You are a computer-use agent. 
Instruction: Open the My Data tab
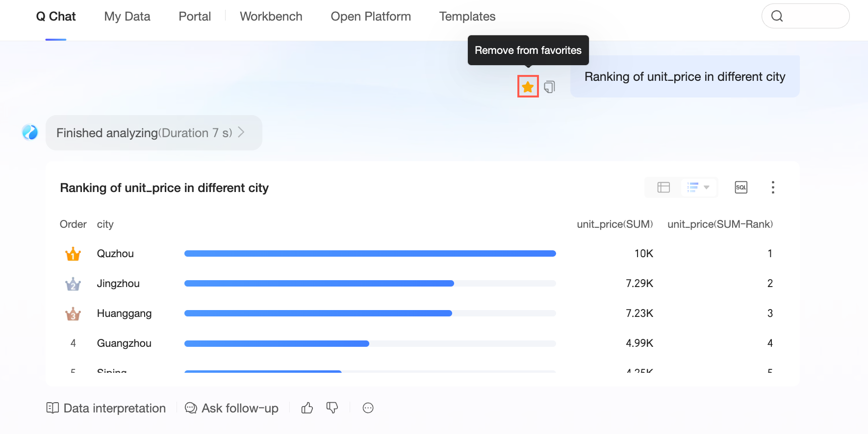pyautogui.click(x=127, y=16)
